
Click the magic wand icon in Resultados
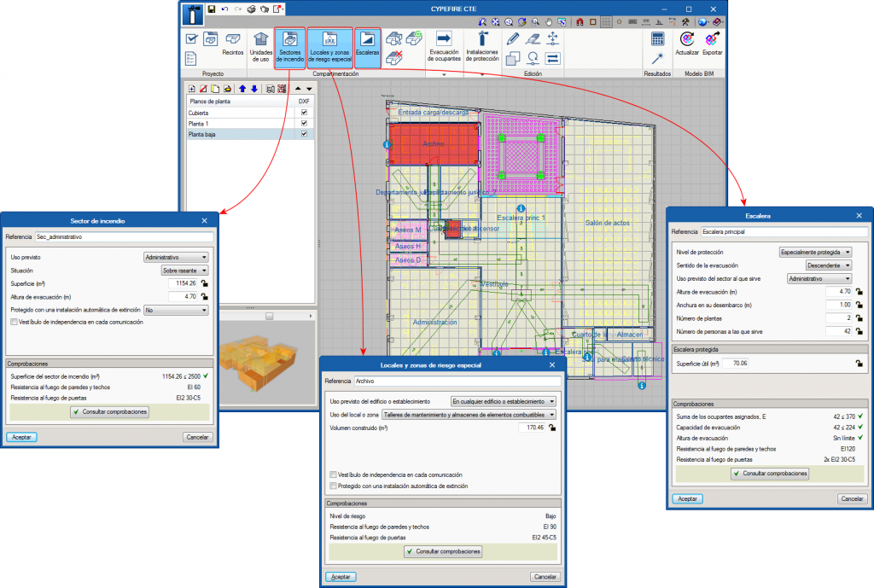pos(658,58)
